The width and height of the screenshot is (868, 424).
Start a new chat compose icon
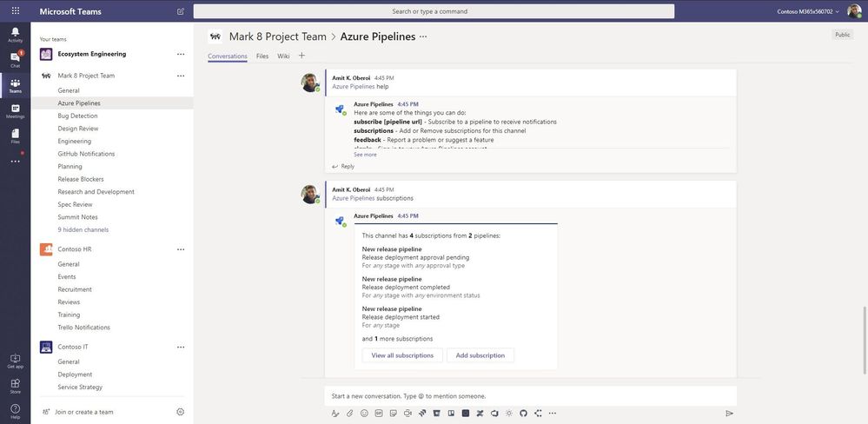pyautogui.click(x=181, y=11)
